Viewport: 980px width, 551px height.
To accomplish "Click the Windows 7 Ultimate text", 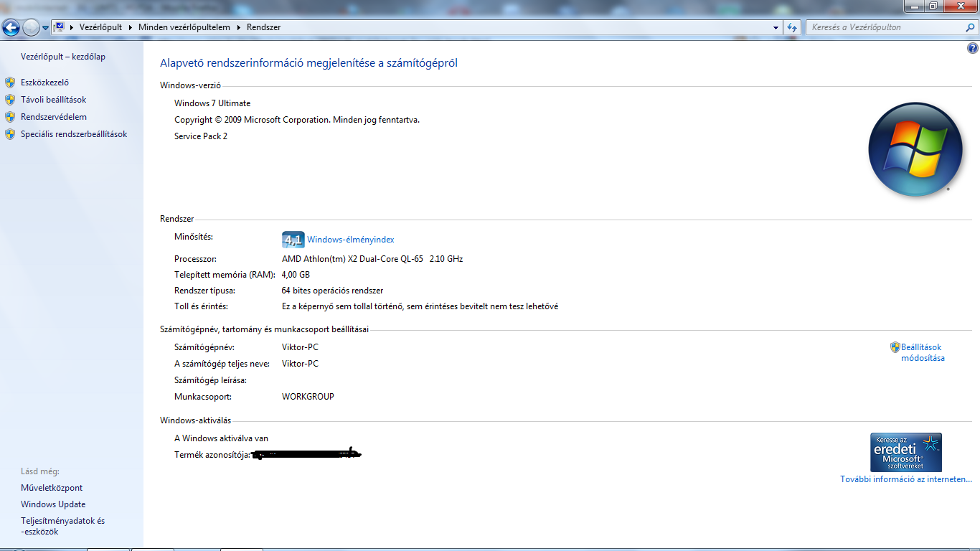I will pyautogui.click(x=212, y=103).
